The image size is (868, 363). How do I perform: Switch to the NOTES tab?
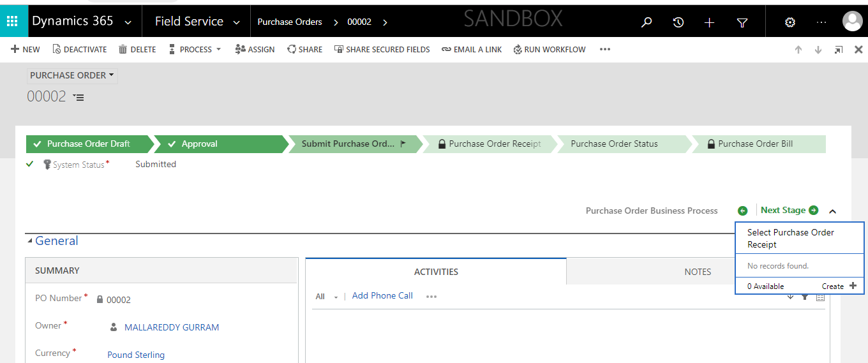[698, 271]
